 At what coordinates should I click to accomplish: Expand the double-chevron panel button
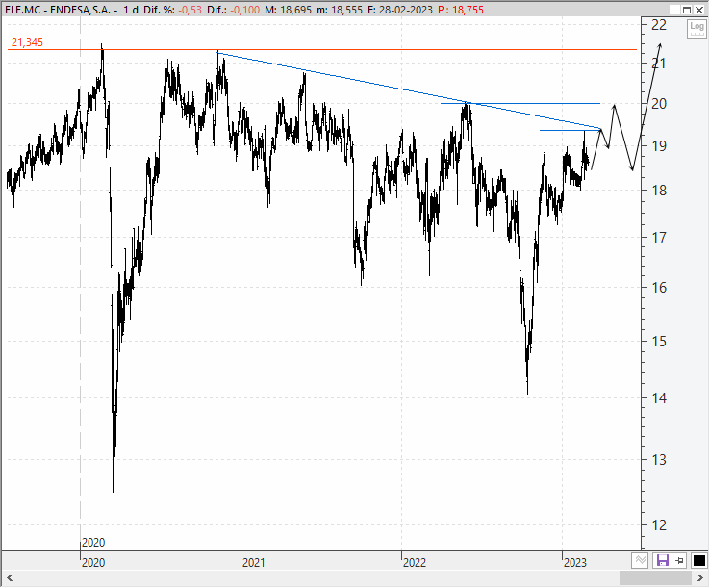coord(640,561)
